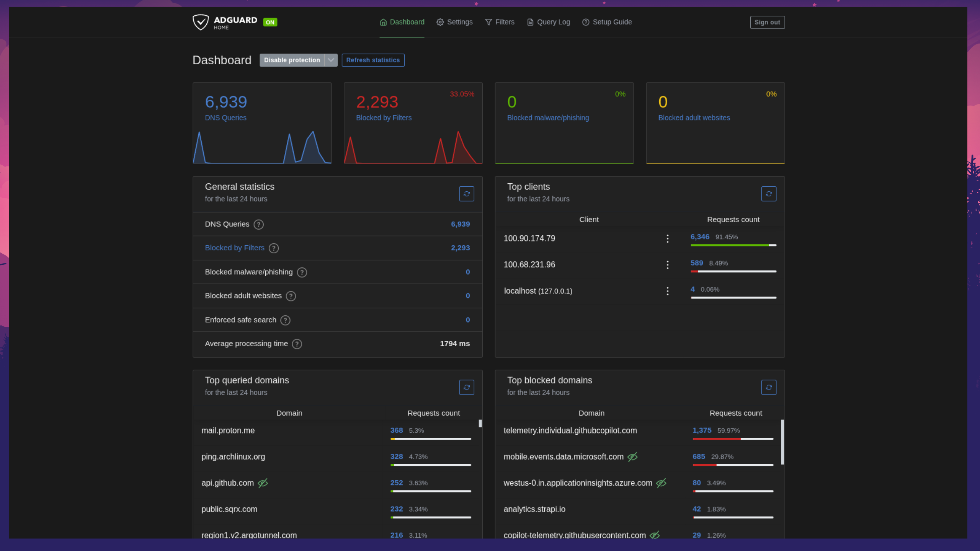
Task: Expand the Disable protection dropdown arrow
Action: coord(331,60)
